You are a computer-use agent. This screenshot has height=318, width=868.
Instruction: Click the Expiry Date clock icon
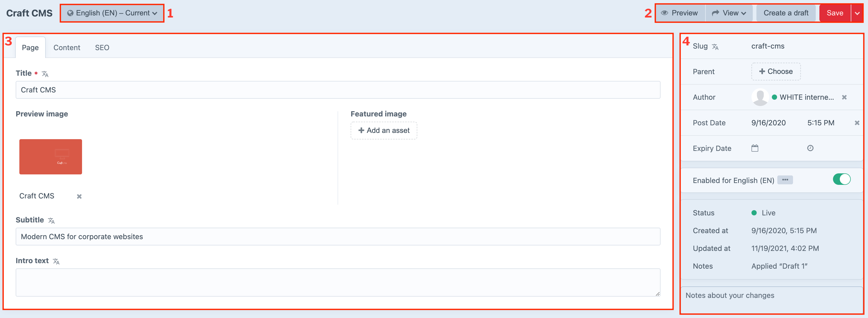click(810, 148)
